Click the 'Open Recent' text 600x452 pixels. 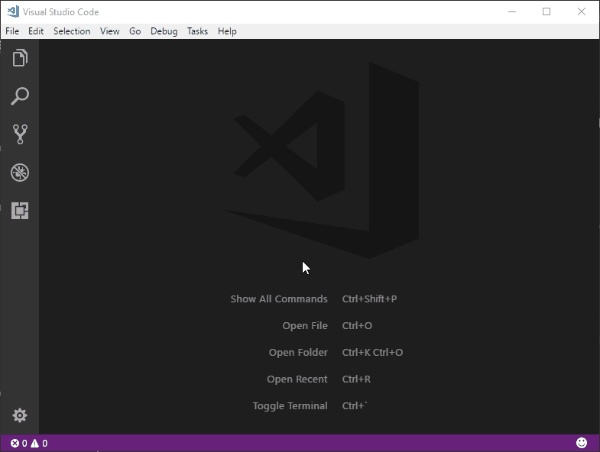click(x=297, y=379)
